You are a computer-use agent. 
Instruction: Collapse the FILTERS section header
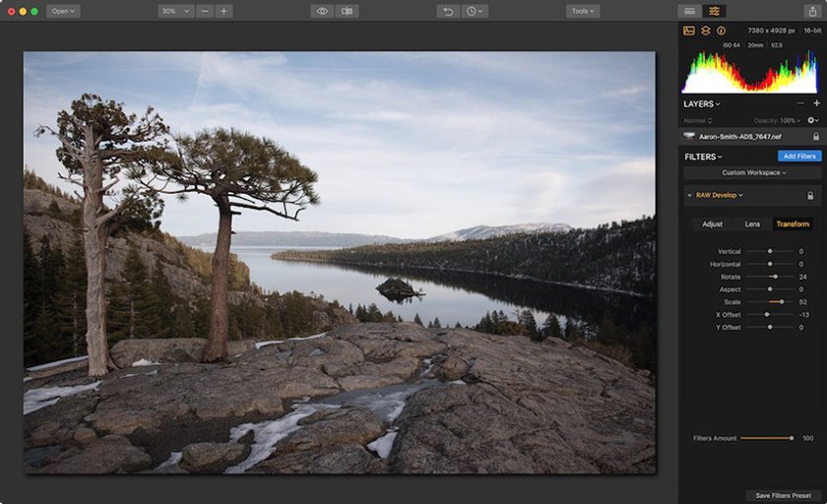tap(703, 157)
